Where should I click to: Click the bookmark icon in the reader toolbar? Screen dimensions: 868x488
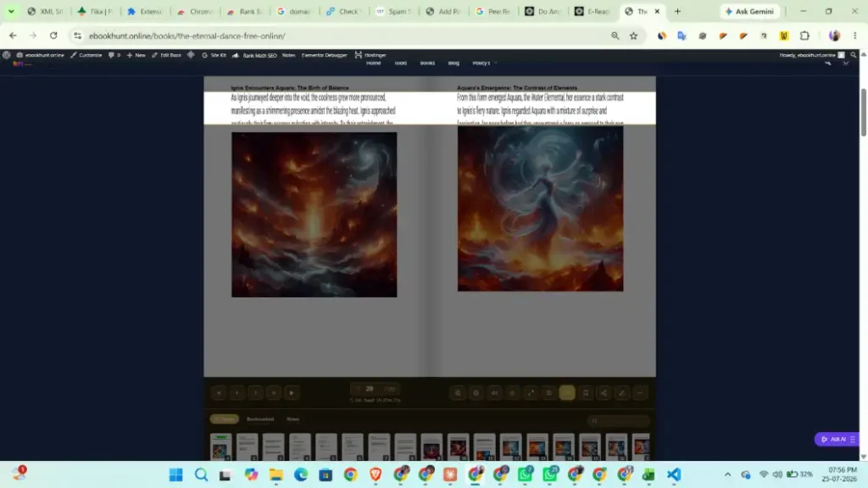click(x=585, y=393)
